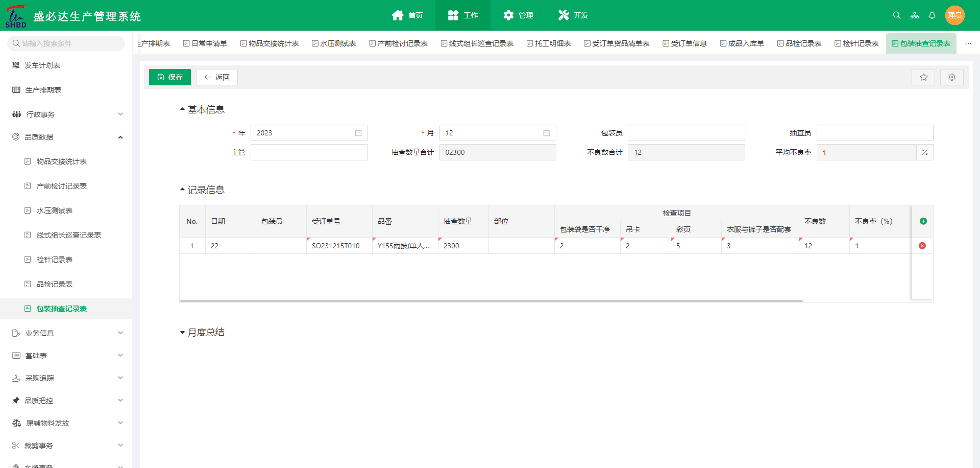This screenshot has width=980, height=468.
Task: Click the 保存 button
Action: [x=170, y=77]
